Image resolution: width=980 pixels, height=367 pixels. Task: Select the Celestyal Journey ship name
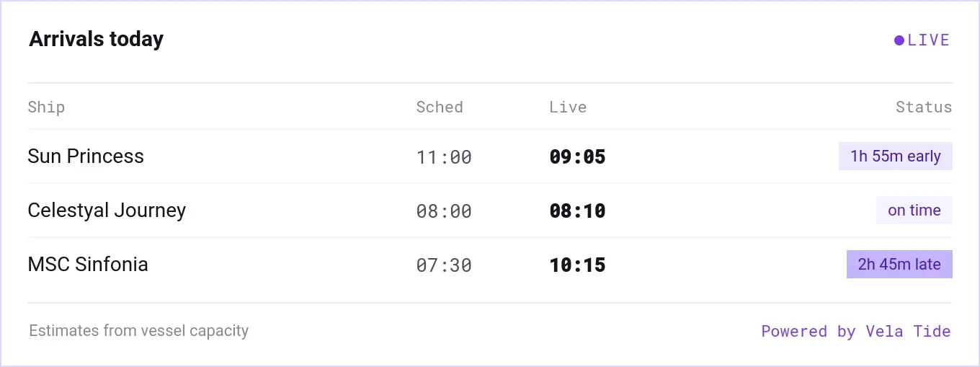pyautogui.click(x=107, y=211)
